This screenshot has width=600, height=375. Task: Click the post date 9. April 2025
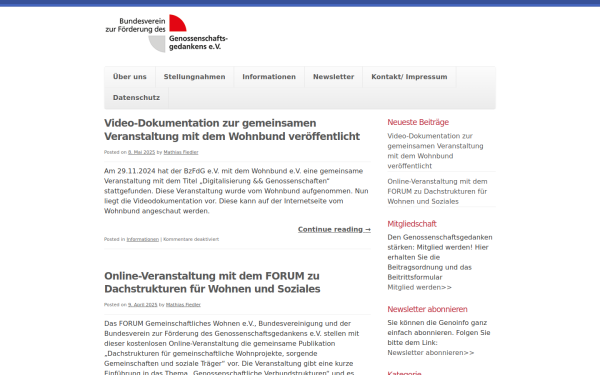tap(142, 305)
